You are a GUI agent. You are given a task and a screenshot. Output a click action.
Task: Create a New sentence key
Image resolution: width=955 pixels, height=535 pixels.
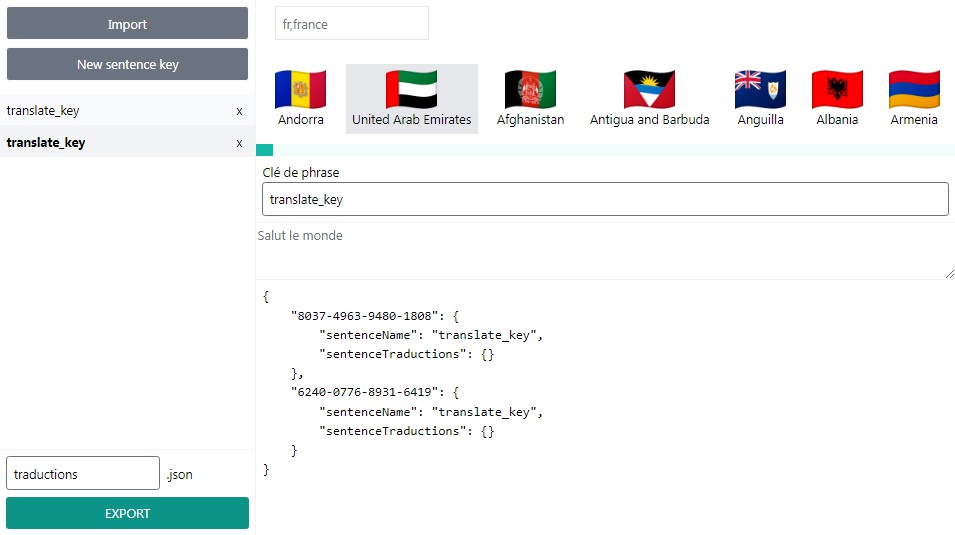click(x=127, y=64)
